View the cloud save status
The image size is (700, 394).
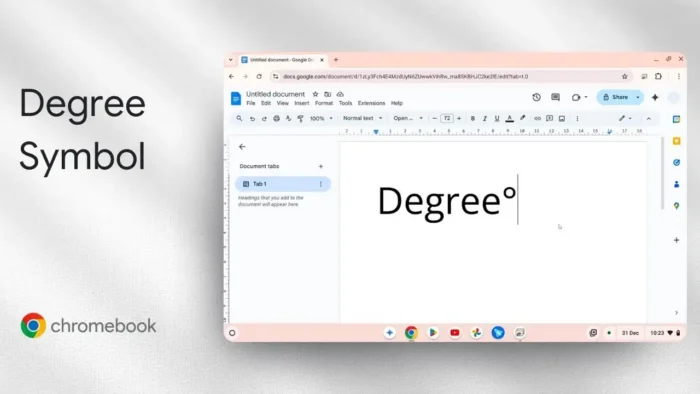pos(340,94)
